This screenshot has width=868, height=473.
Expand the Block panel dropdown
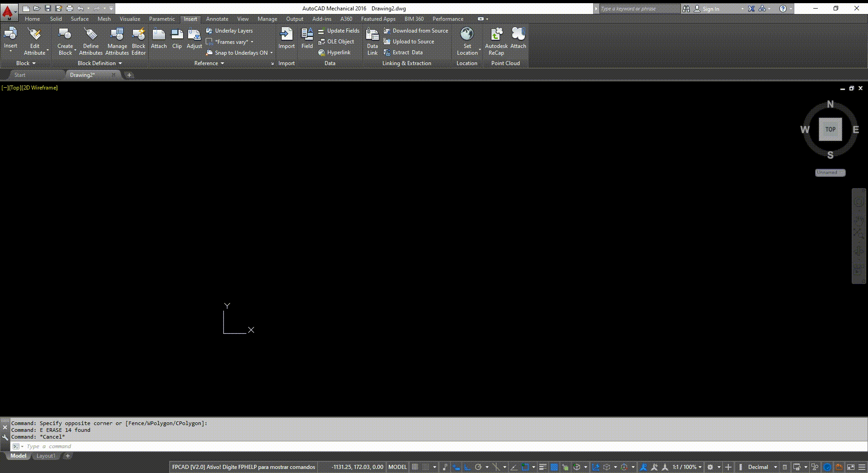point(25,63)
